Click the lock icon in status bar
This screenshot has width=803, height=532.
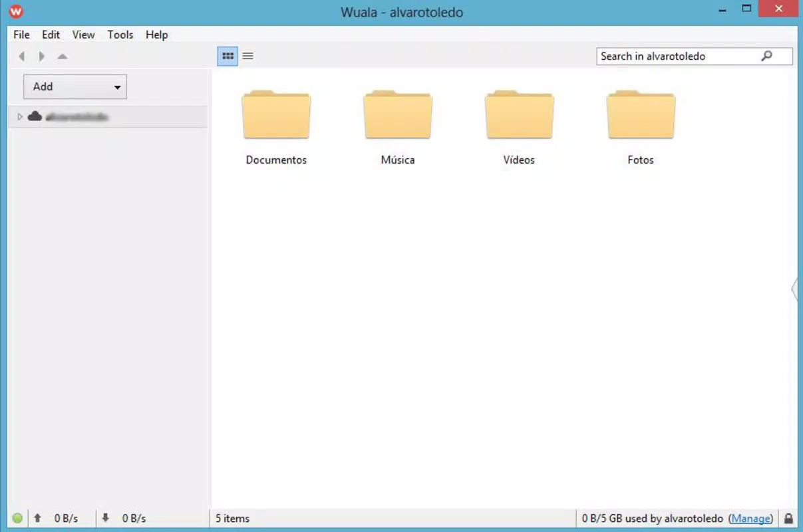pos(788,518)
